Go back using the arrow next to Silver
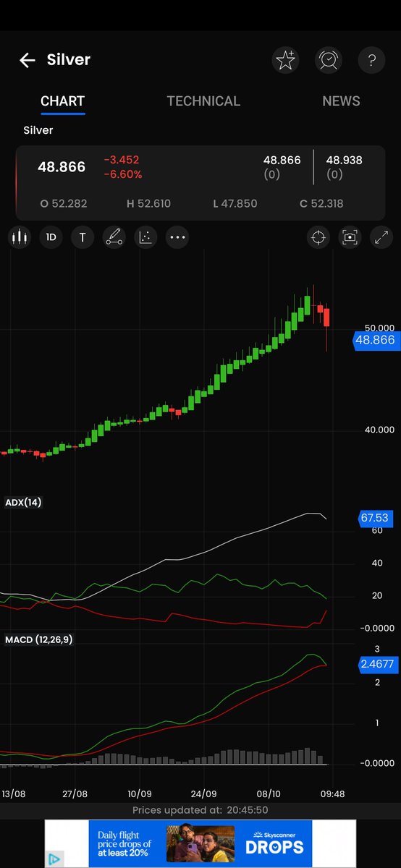The width and height of the screenshot is (401, 868). (x=28, y=60)
